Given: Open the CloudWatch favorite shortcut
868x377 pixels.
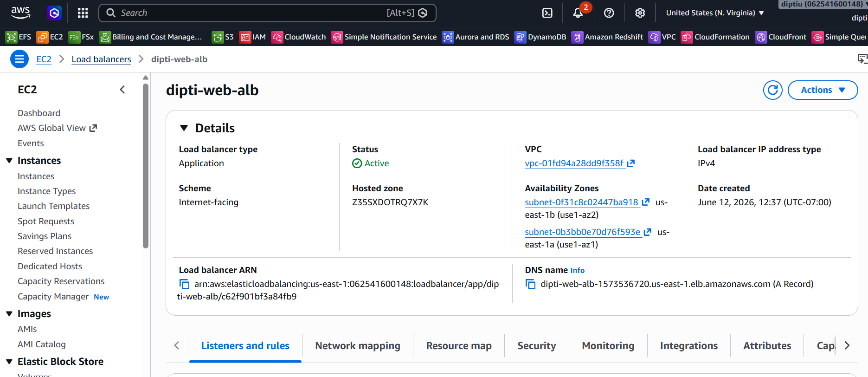Looking at the screenshot, I should (x=299, y=37).
